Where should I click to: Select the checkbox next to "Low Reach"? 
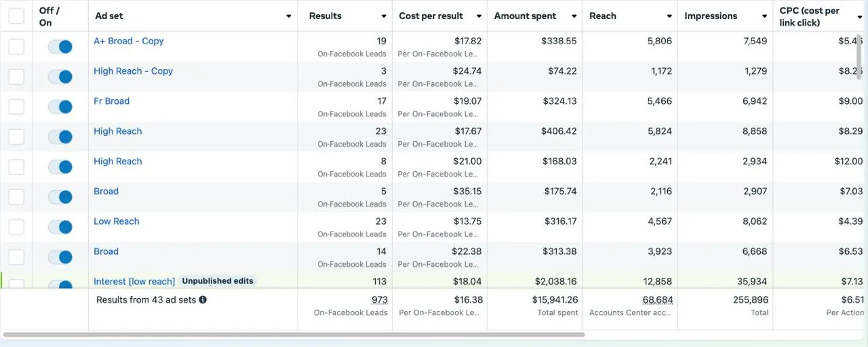(16, 227)
